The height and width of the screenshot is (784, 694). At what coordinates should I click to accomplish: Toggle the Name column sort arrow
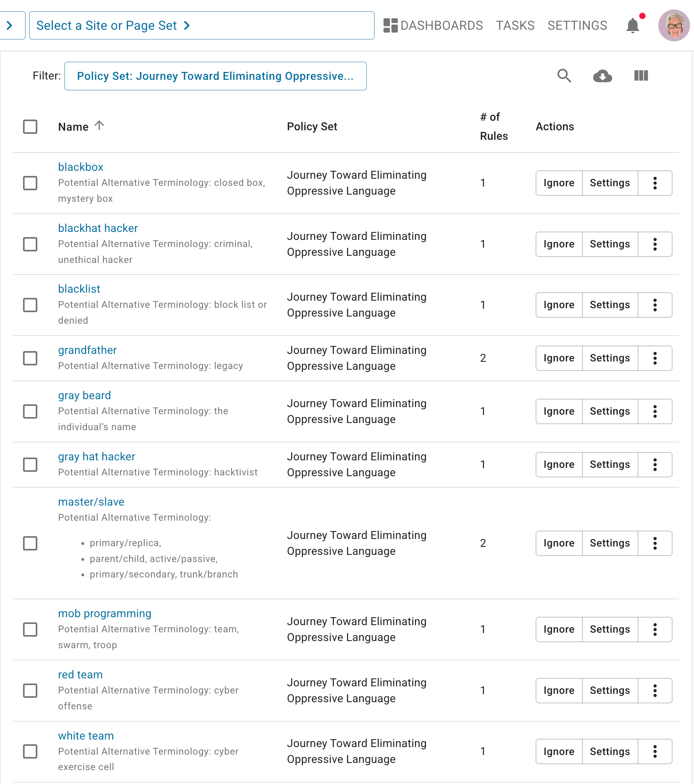99,125
